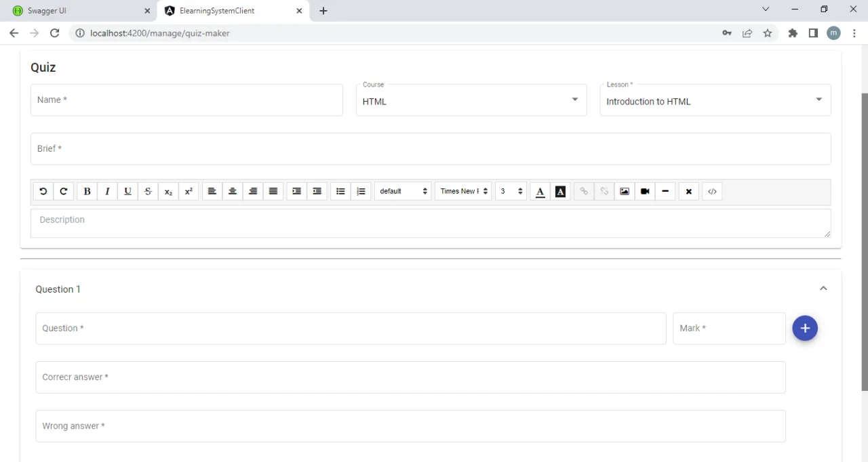Toggle HTML code view
Viewport: 868px width, 462px height.
[712, 192]
